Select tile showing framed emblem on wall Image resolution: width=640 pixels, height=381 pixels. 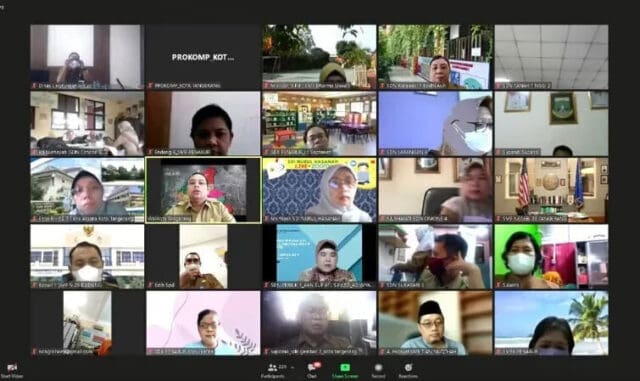pyautogui.click(x=551, y=123)
